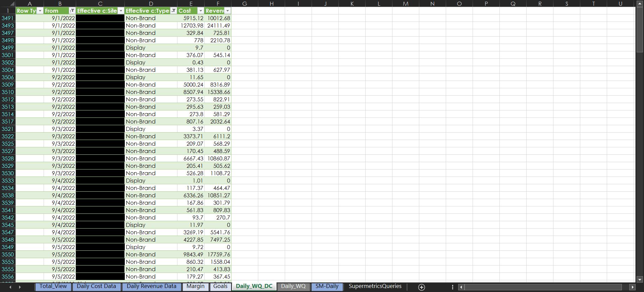Add a new sheet with plus icon
This screenshot has height=292, width=644.
click(422, 287)
